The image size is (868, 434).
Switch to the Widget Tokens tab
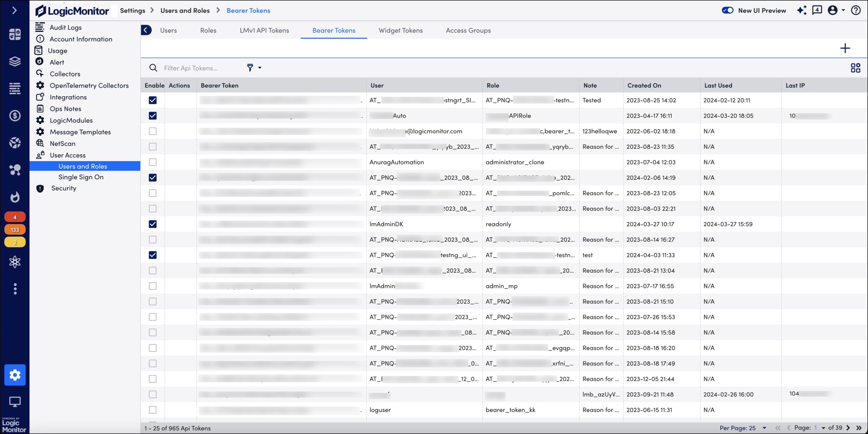pos(400,31)
